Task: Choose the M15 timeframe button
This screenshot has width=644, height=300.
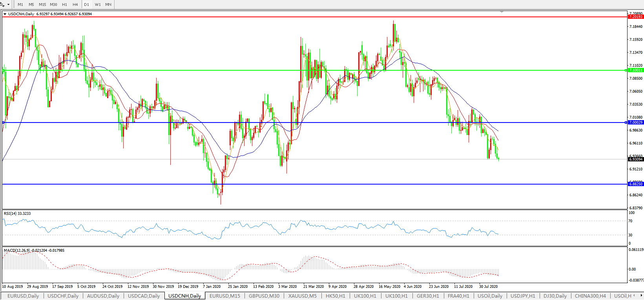Action: pos(42,5)
